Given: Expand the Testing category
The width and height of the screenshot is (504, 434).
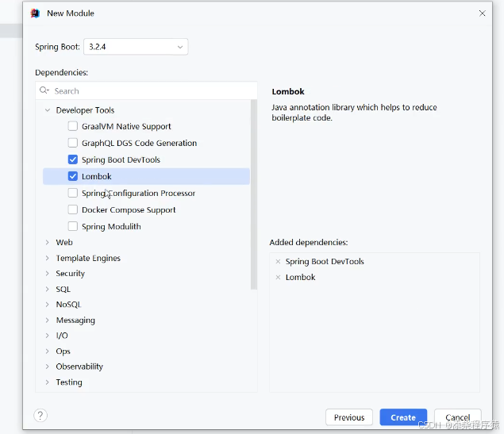Looking at the screenshot, I should 48,382.
